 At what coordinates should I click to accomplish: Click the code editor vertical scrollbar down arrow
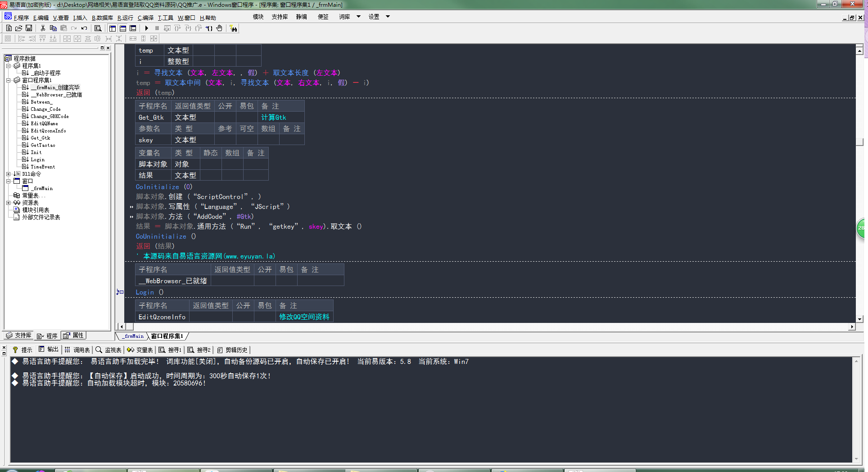[859, 319]
